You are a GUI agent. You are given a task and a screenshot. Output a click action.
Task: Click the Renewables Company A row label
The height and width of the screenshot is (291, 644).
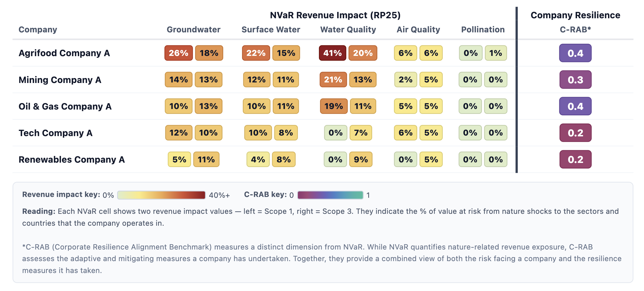(x=72, y=159)
